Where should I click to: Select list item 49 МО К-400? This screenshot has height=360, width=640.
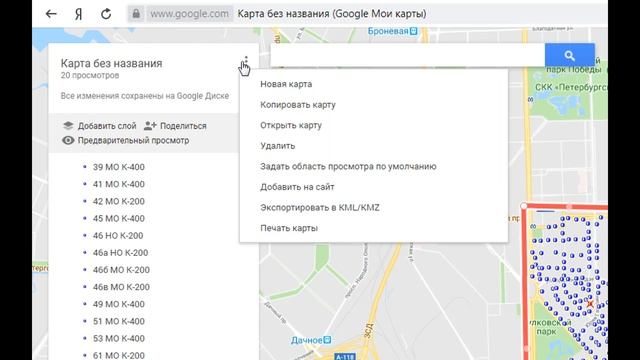pyautogui.click(x=119, y=304)
